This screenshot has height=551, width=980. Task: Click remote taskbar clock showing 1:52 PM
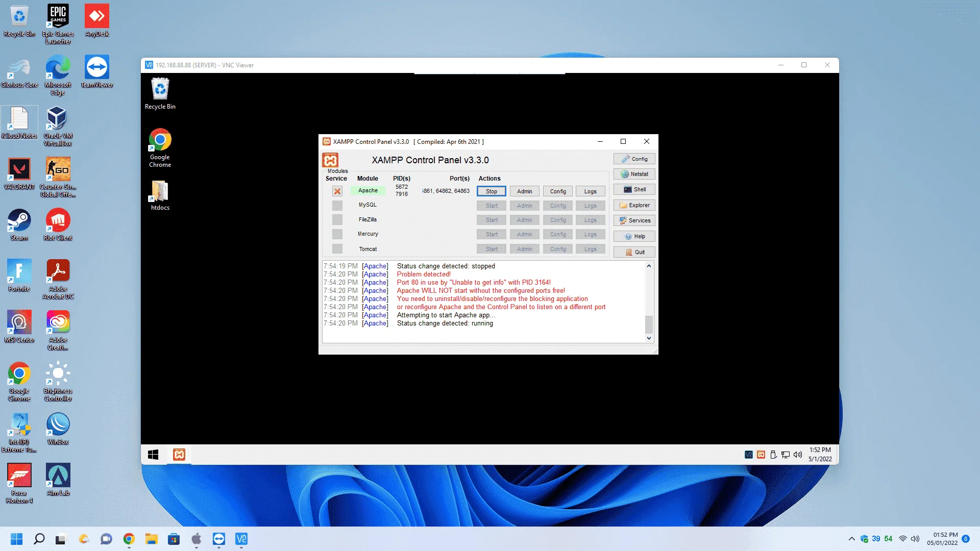[x=820, y=454]
